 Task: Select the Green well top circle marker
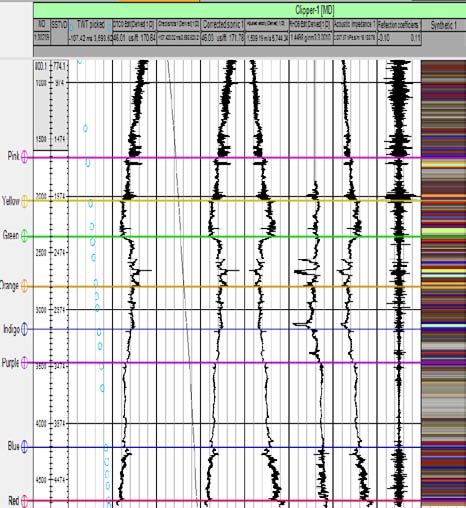[24, 236]
